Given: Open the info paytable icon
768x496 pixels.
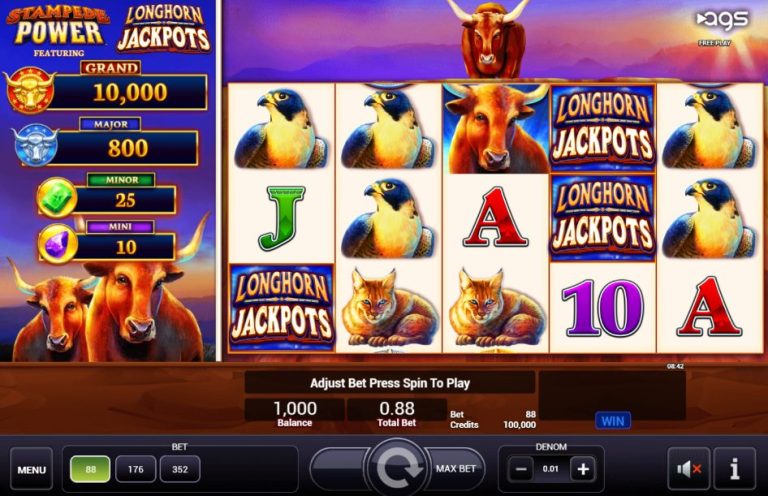Looking at the screenshot, I should 734,469.
